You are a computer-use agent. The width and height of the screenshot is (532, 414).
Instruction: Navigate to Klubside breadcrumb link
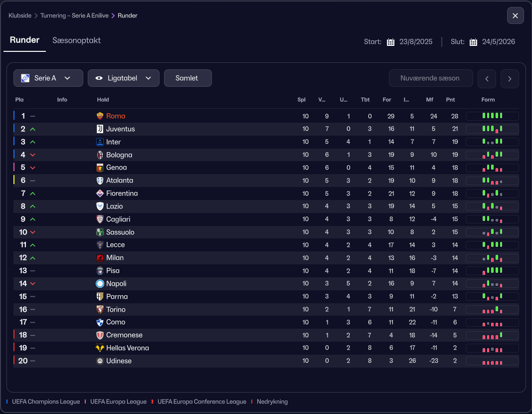(19, 15)
